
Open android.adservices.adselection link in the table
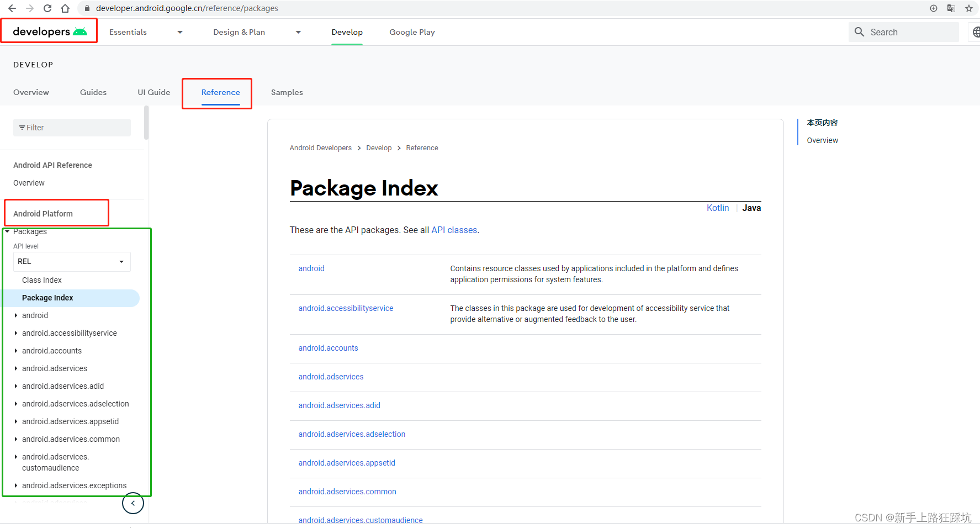[x=352, y=434]
